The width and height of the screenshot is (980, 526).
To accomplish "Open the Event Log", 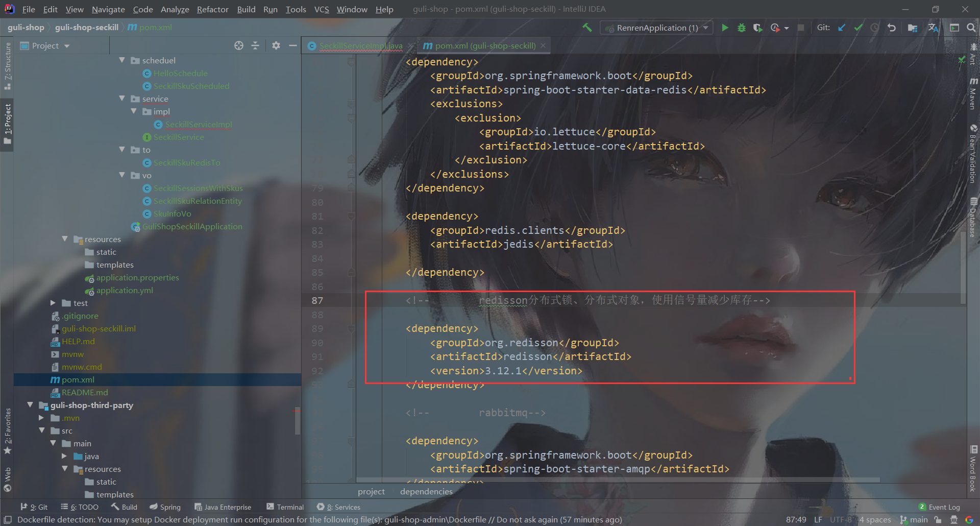I will click(x=939, y=507).
